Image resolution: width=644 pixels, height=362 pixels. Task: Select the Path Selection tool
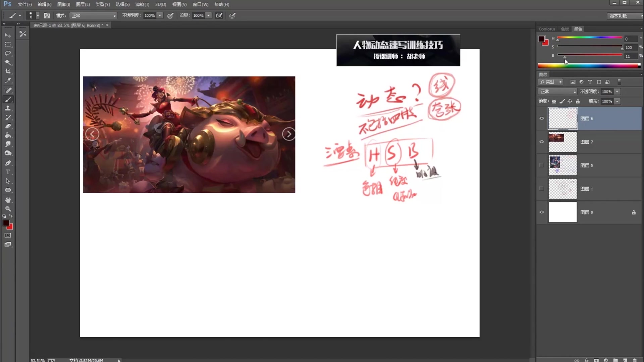pos(8,181)
